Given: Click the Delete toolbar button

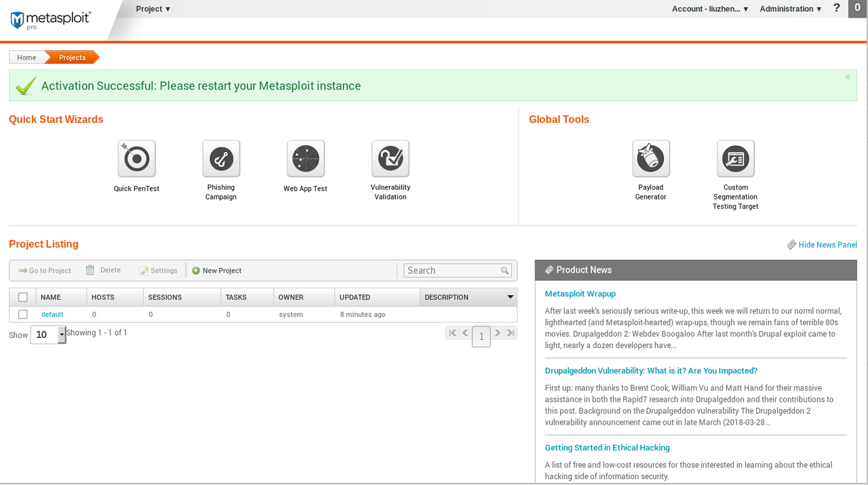Looking at the screenshot, I should [x=103, y=270].
